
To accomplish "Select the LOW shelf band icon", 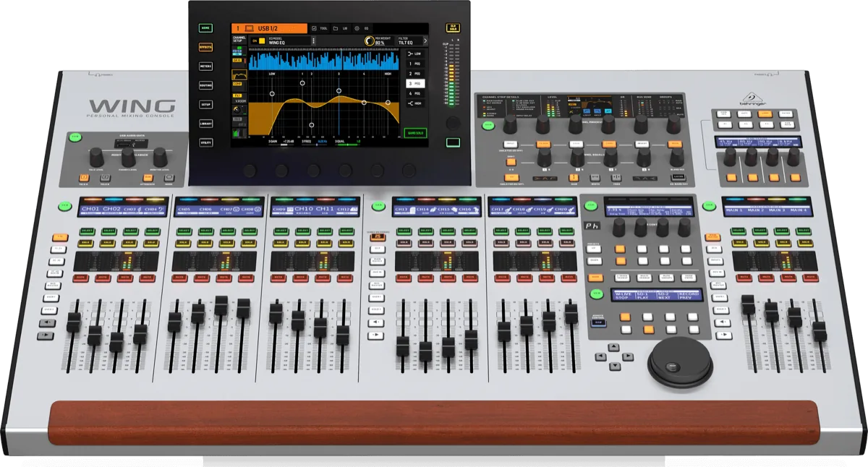I will click(x=410, y=53).
